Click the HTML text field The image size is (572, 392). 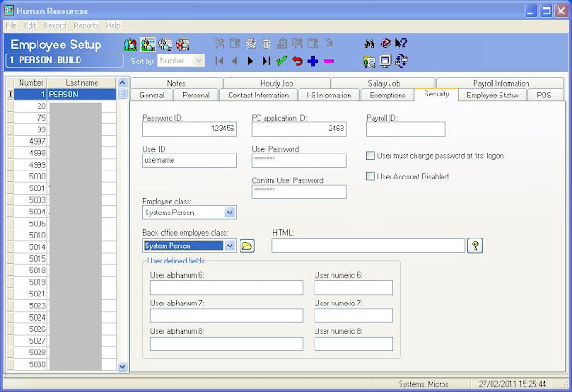pos(367,246)
